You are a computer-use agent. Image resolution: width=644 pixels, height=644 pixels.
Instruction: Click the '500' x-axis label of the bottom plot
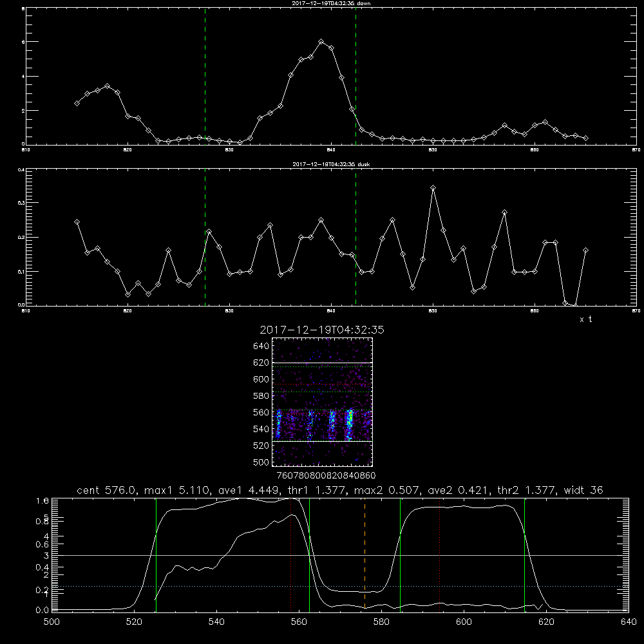(52, 622)
